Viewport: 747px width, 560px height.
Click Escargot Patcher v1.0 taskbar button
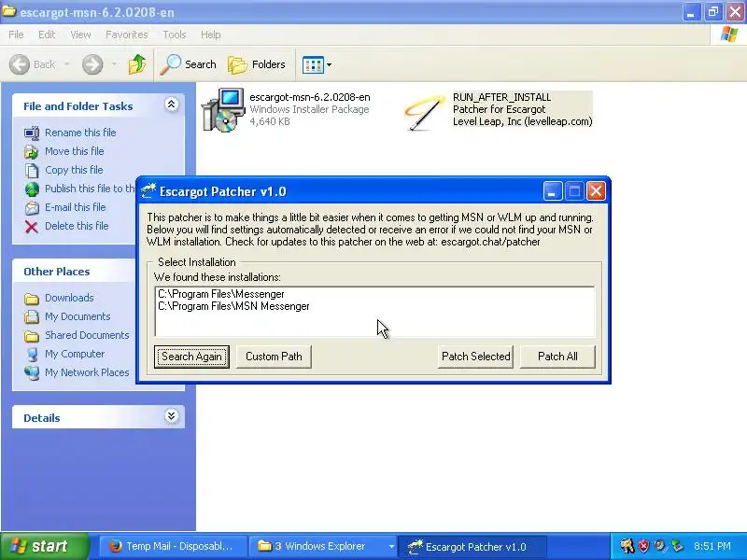pyautogui.click(x=472, y=546)
